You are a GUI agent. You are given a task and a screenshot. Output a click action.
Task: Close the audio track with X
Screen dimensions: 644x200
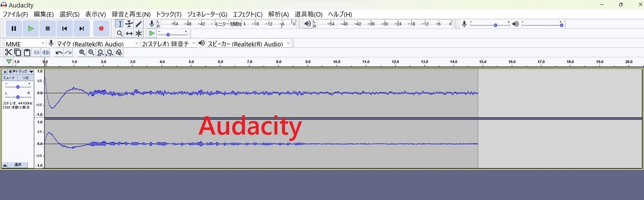coord(5,71)
